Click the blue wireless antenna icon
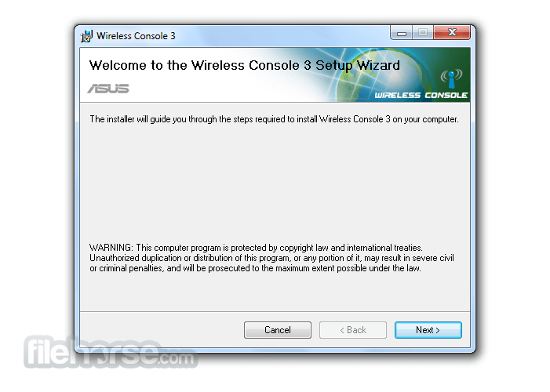 (x=451, y=78)
